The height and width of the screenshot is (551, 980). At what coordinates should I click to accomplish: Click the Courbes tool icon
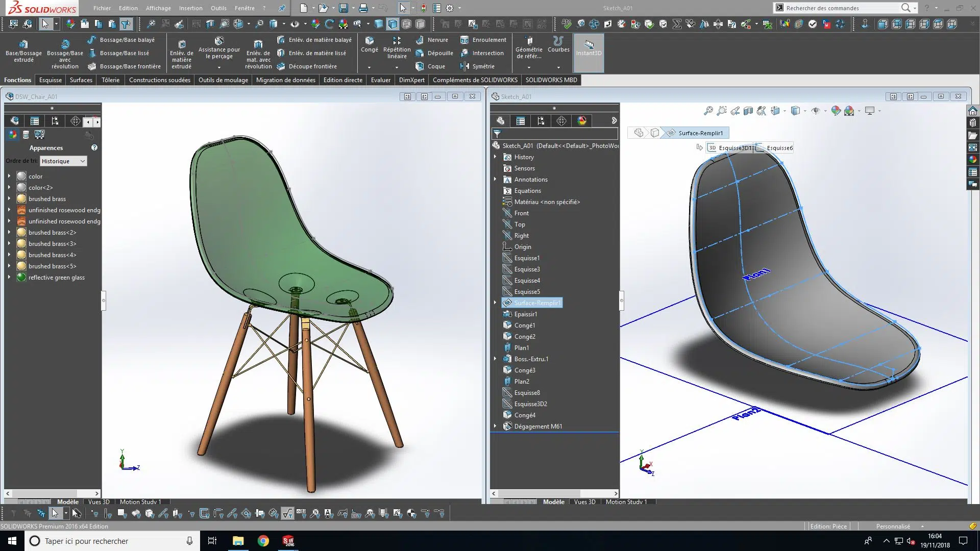pyautogui.click(x=558, y=41)
